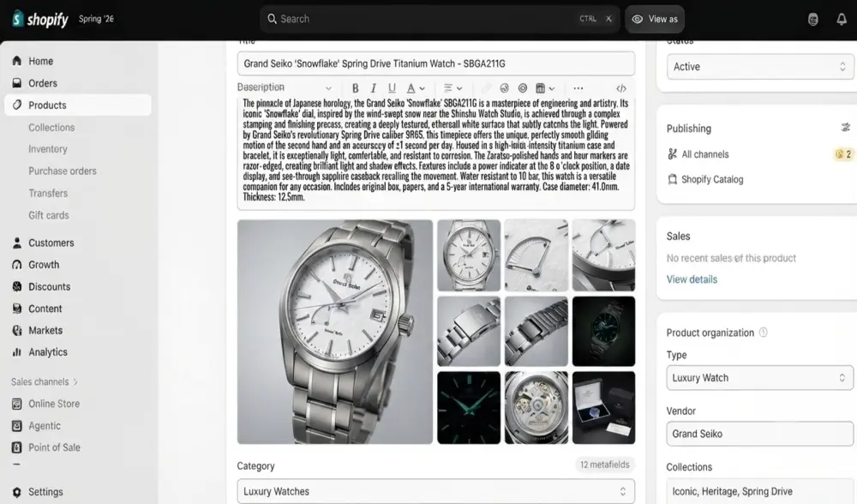The image size is (857, 504).
Task: Open Gift cards page
Action: click(49, 215)
